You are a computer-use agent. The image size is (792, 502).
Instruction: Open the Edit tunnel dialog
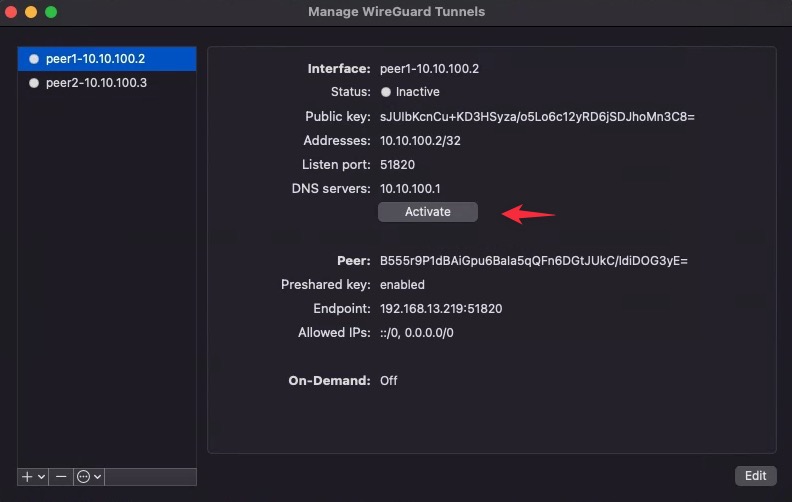pyautogui.click(x=755, y=476)
